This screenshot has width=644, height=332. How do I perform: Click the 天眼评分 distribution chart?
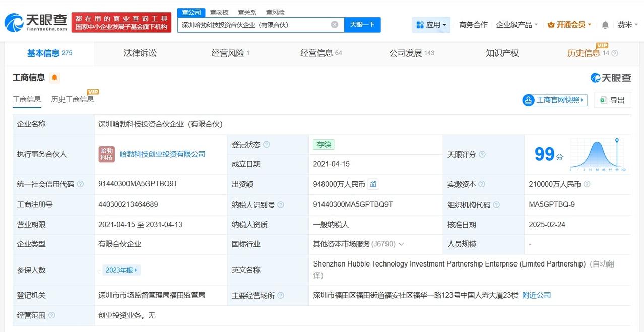(x=598, y=154)
